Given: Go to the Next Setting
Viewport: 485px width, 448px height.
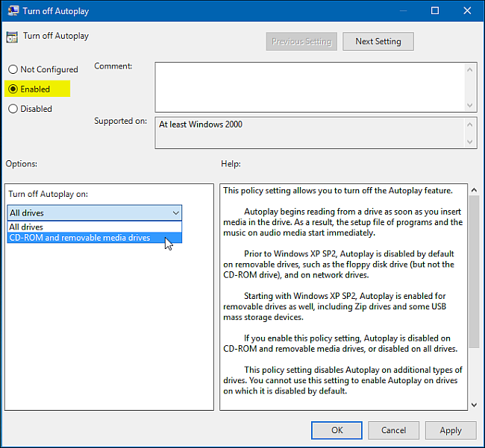Looking at the screenshot, I should tap(378, 42).
